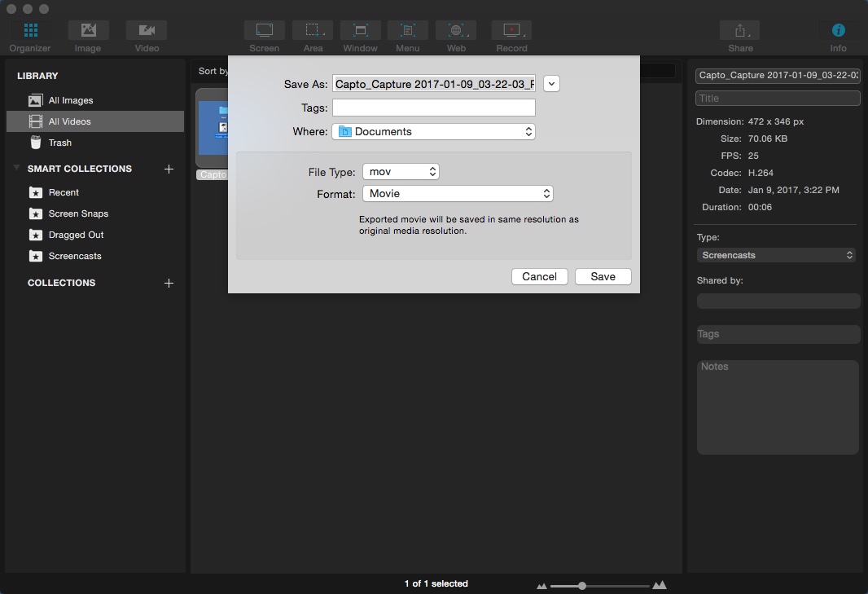Screen dimensions: 868x594
Task: Open the Format Movie dropdown
Action: pos(458,194)
